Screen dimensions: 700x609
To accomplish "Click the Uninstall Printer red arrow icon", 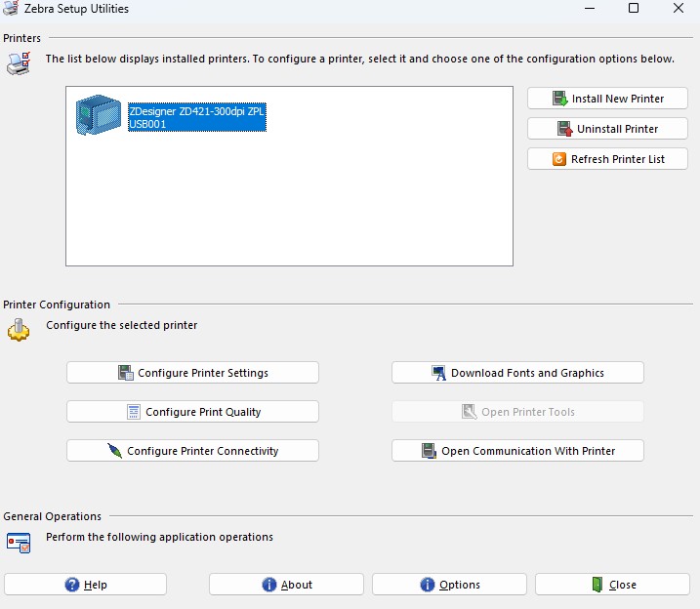I will coord(564,129).
